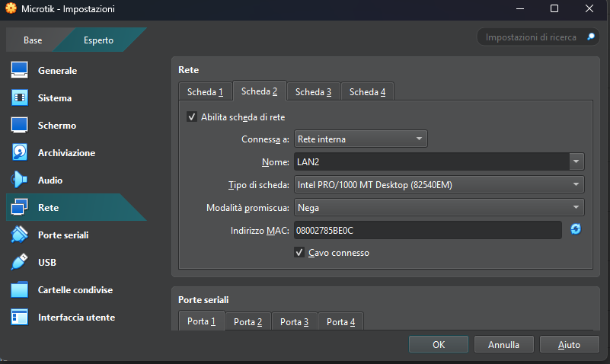Click the Indirizzo MAC input field
The width and height of the screenshot is (610, 364).
427,230
